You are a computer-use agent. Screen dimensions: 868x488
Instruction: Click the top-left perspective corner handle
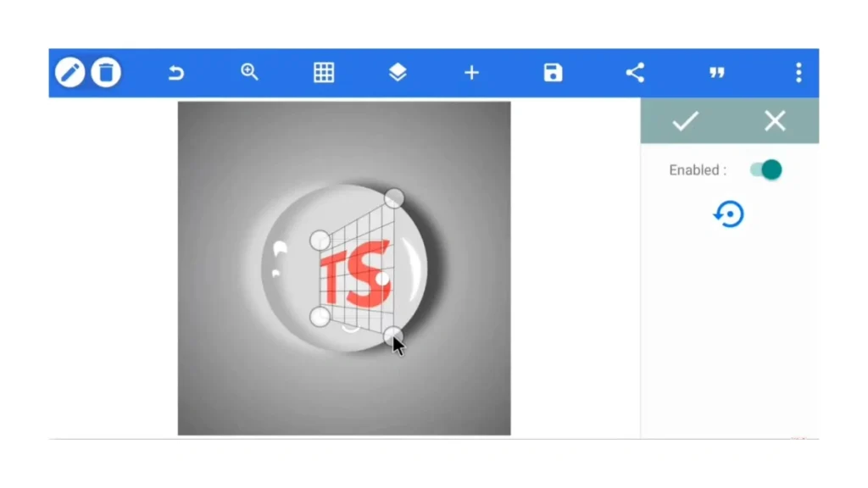tap(320, 241)
